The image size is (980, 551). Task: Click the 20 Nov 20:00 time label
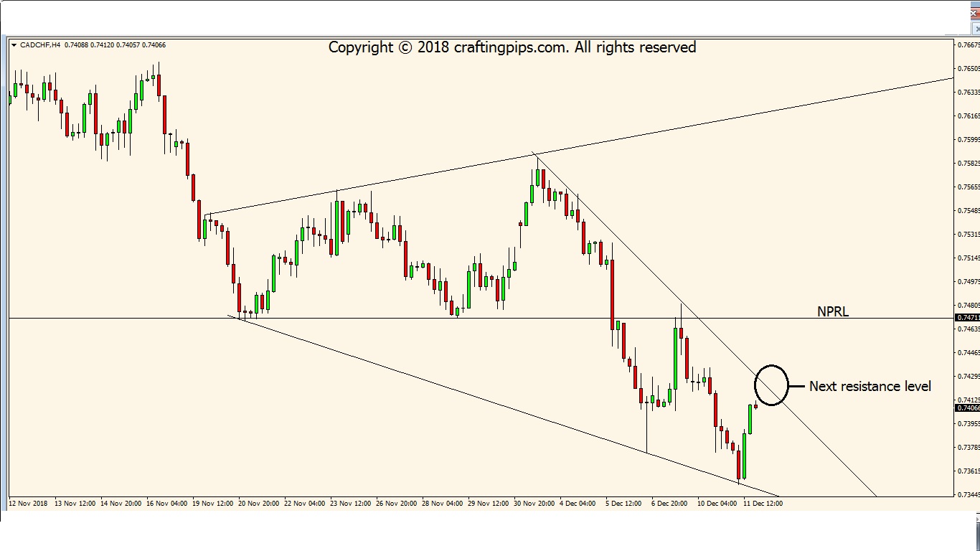tap(258, 504)
